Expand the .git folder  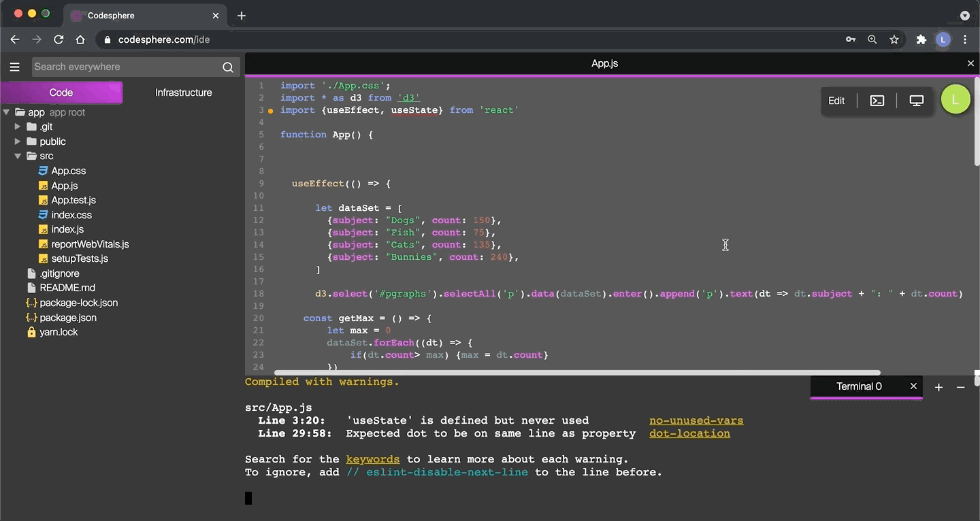(x=17, y=127)
